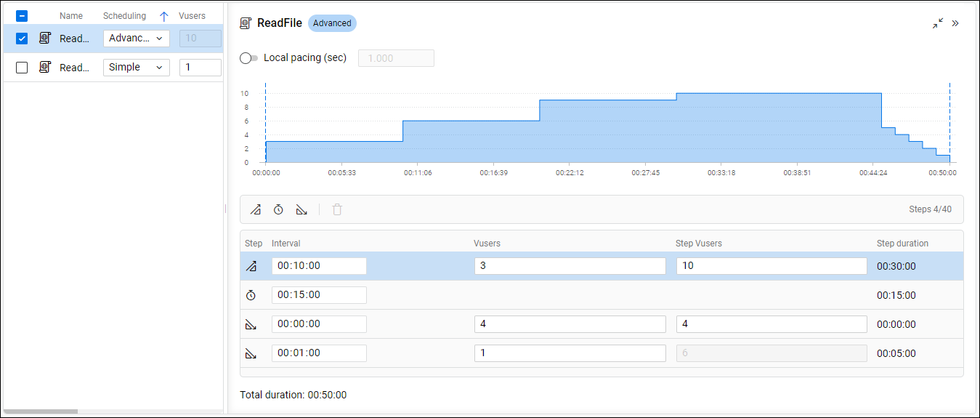Add a ramp down step from toolbar
Image resolution: width=980 pixels, height=418 pixels.
[x=301, y=210]
